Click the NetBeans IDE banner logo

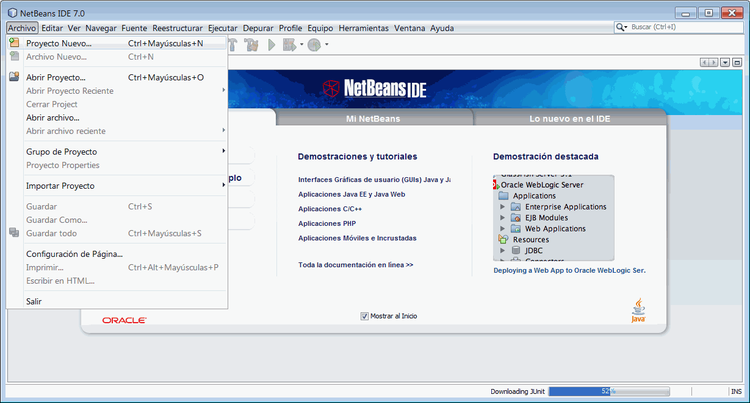[x=374, y=88]
